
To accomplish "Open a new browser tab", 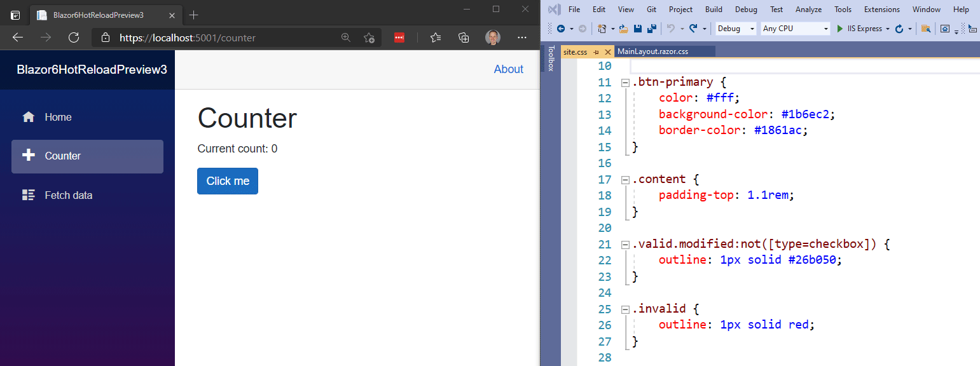I will click(x=194, y=15).
